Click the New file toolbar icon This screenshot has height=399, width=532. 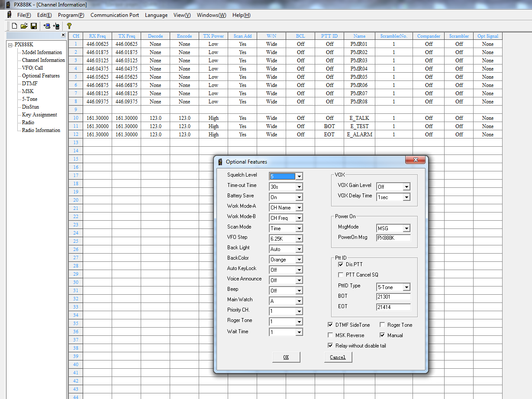14,26
